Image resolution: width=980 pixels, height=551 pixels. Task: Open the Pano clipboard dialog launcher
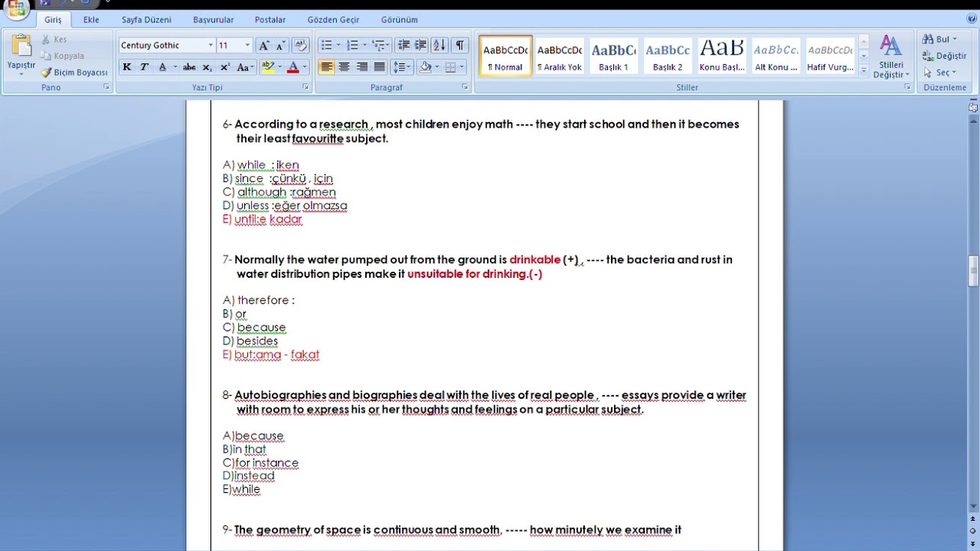pos(106,87)
